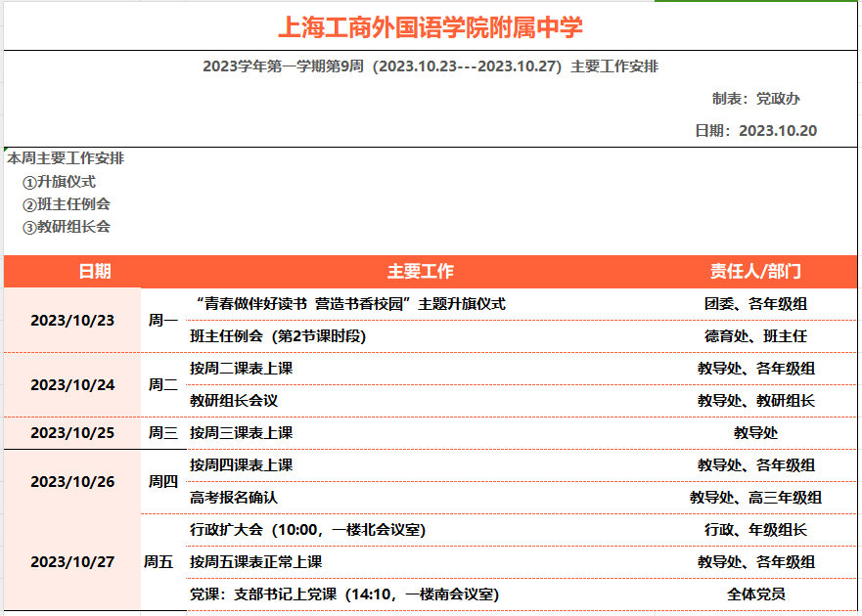The width and height of the screenshot is (862, 616).
Task: Click 教导处、各年级组 in the 按周二课表上课 row
Action: tap(755, 369)
